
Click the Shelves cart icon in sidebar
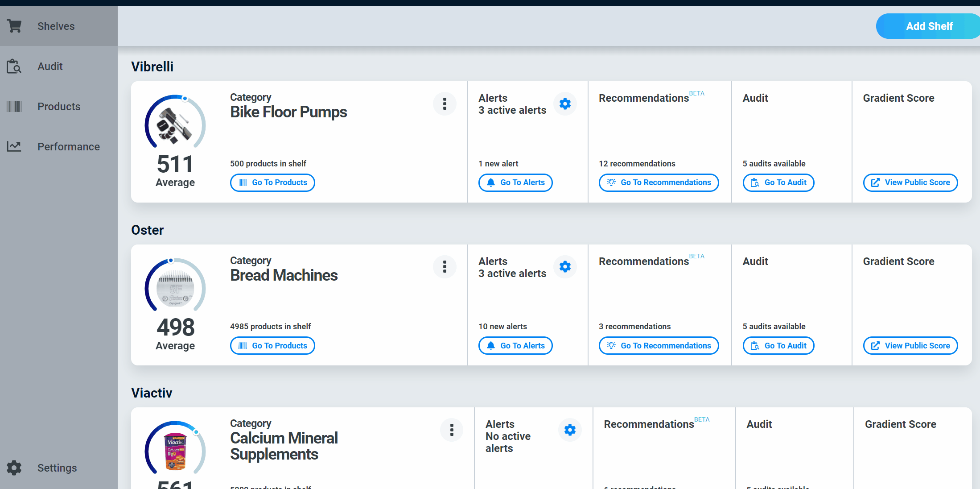point(14,26)
